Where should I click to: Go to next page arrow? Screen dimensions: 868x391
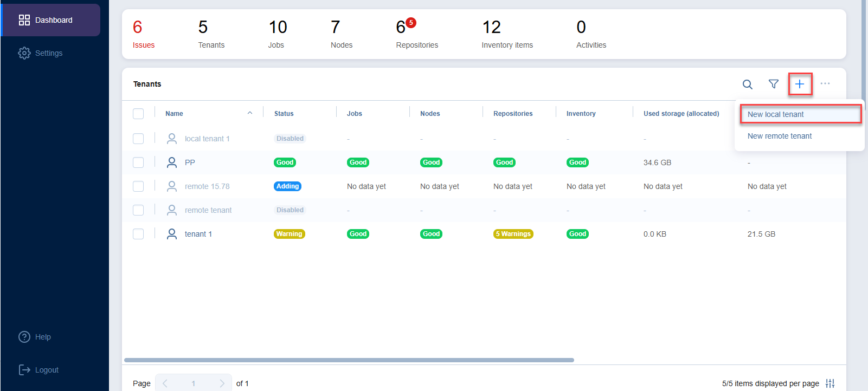coord(222,383)
